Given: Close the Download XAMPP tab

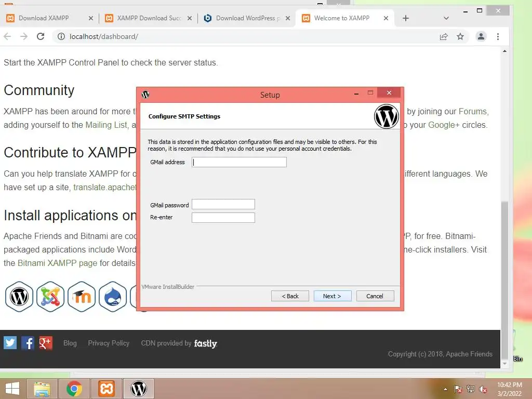Looking at the screenshot, I should click(x=90, y=18).
